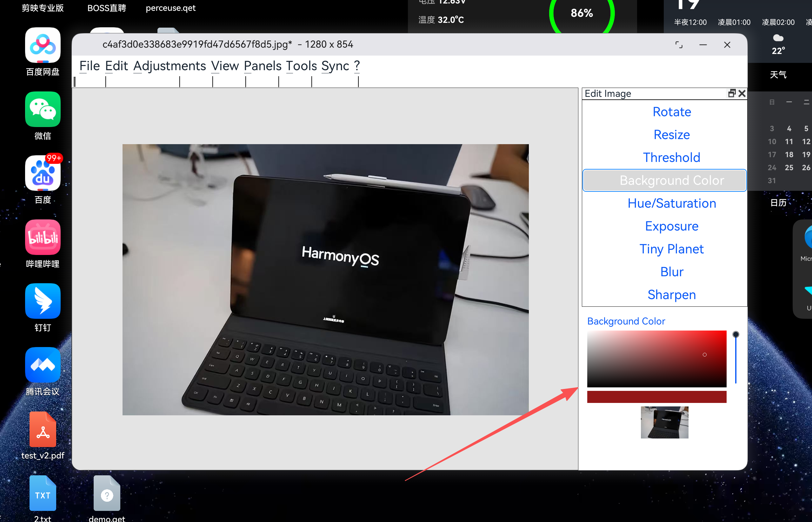Click the dark red color preview bar

(657, 397)
